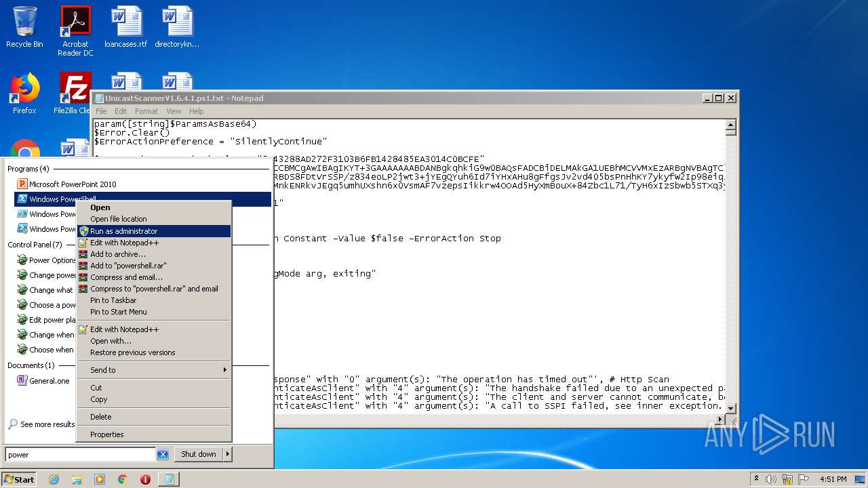Open 'Change power' control panel result
The height and width of the screenshot is (488, 868).
click(x=45, y=275)
